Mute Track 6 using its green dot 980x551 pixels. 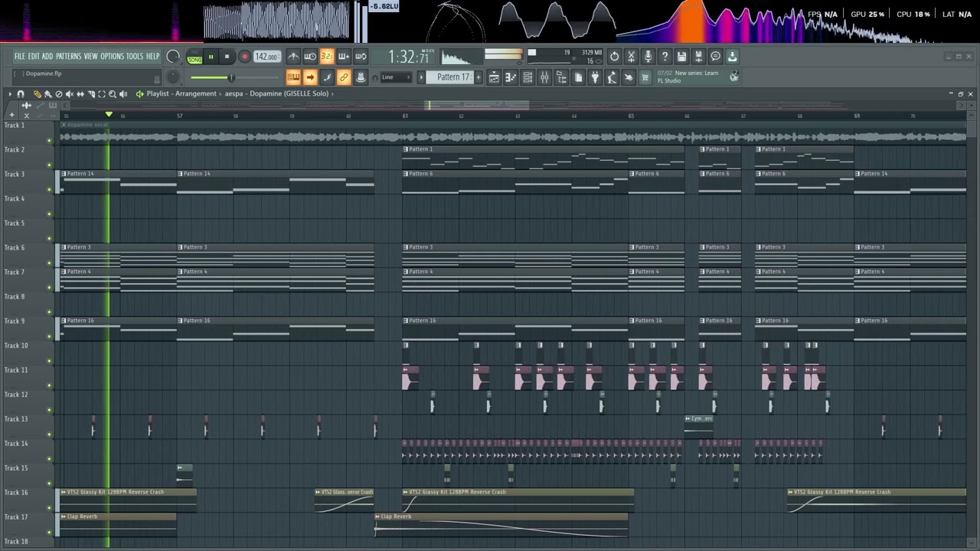pos(50,263)
